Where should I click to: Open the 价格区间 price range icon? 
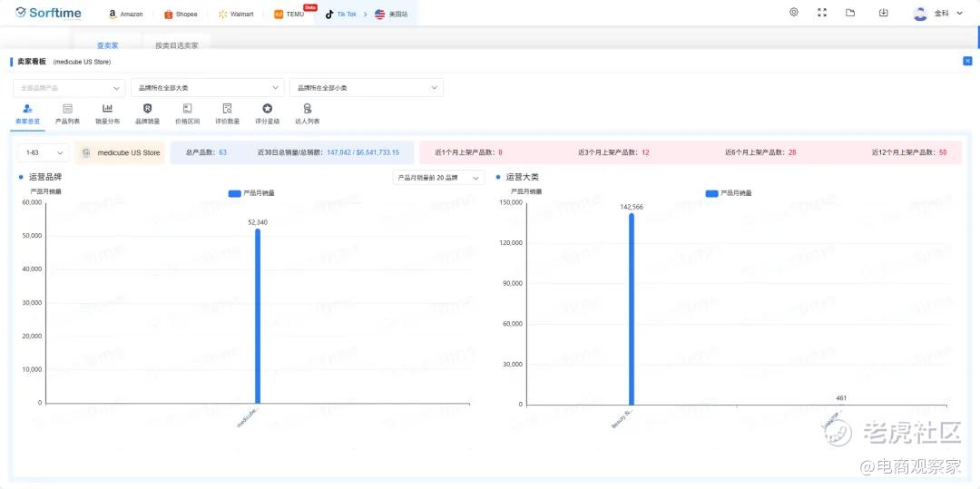188,114
